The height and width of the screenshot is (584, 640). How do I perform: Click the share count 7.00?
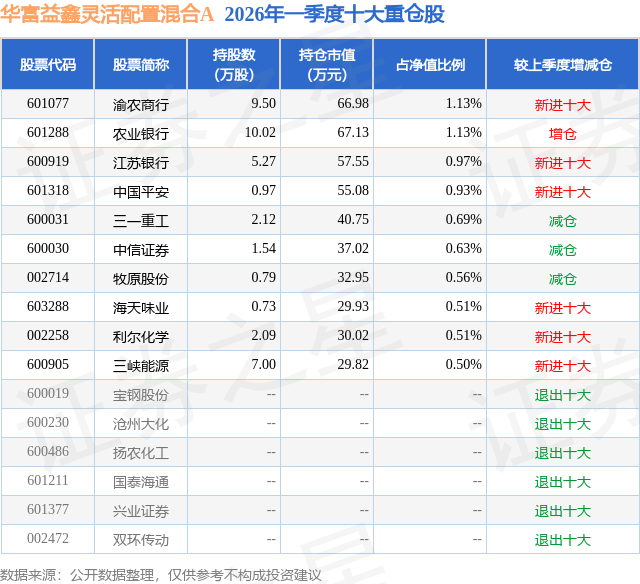(264, 364)
